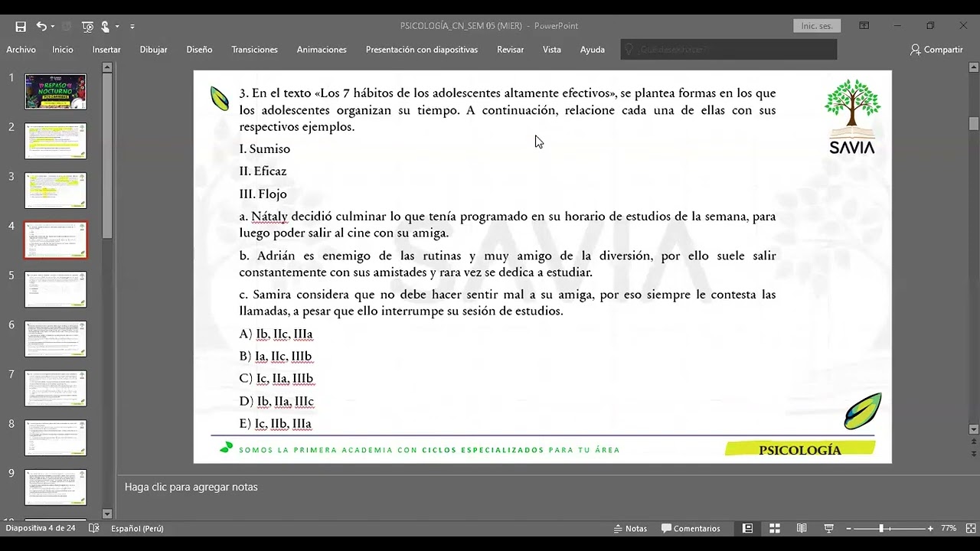
Task: Click the Inic. ses. sign-in button
Action: tap(817, 26)
